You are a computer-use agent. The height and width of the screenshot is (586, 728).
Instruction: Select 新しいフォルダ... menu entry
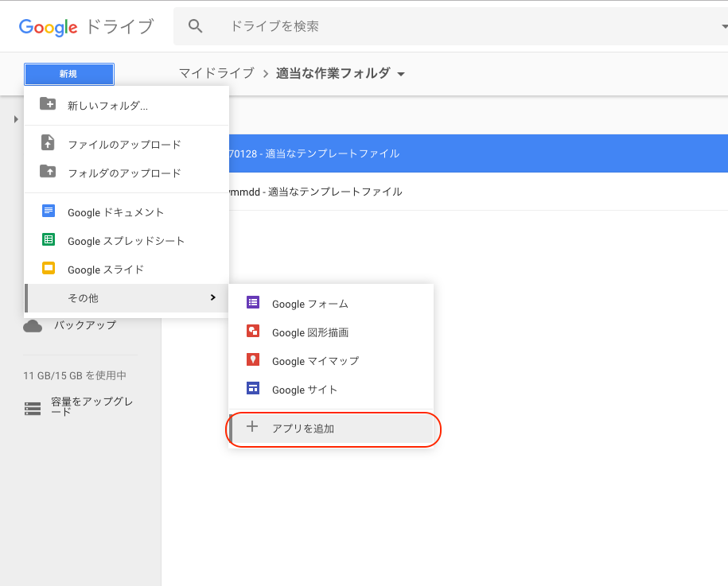click(127, 106)
